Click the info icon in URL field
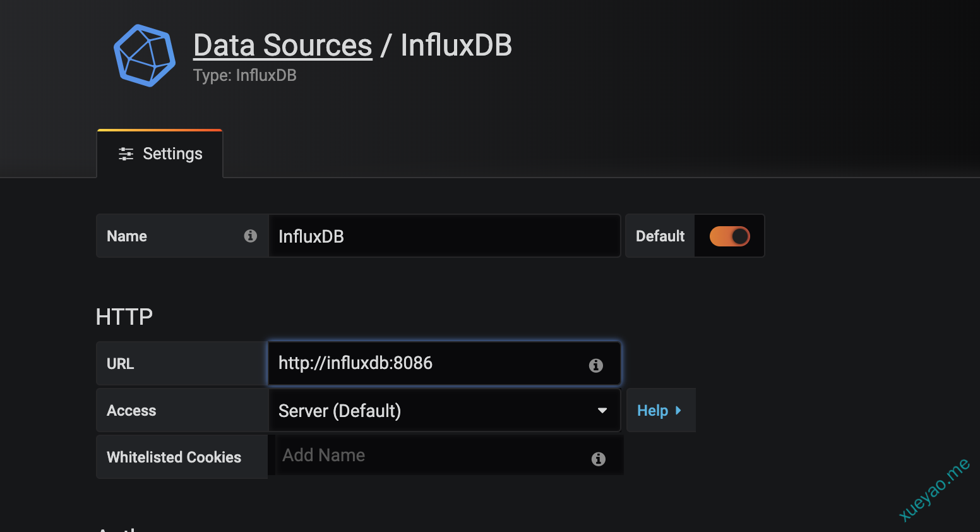The height and width of the screenshot is (532, 980). click(x=595, y=365)
